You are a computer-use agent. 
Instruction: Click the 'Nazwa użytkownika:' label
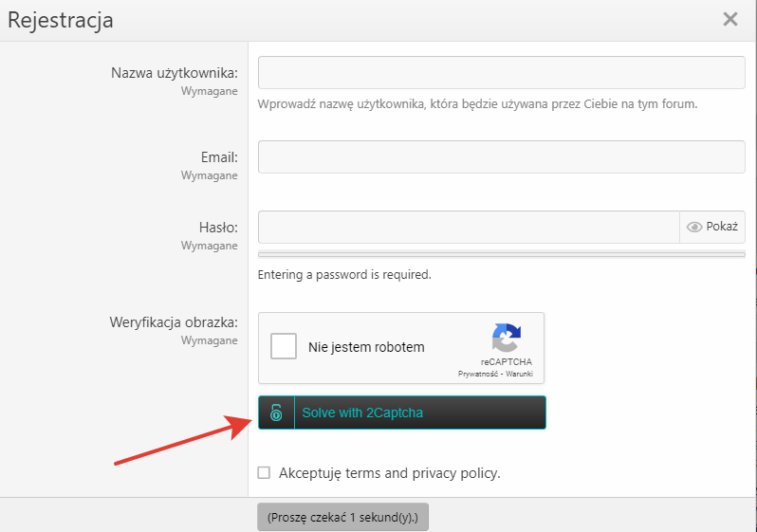point(174,73)
